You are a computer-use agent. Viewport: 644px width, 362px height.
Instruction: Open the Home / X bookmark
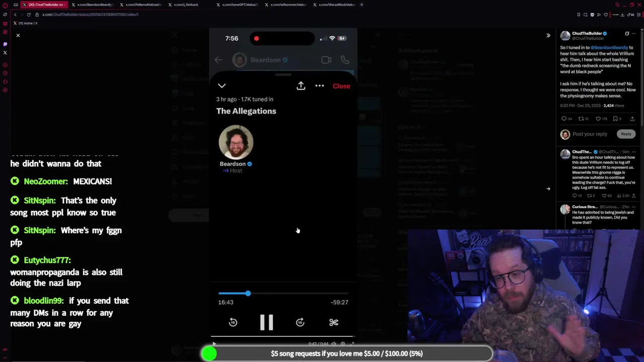pyautogui.click(x=26, y=23)
